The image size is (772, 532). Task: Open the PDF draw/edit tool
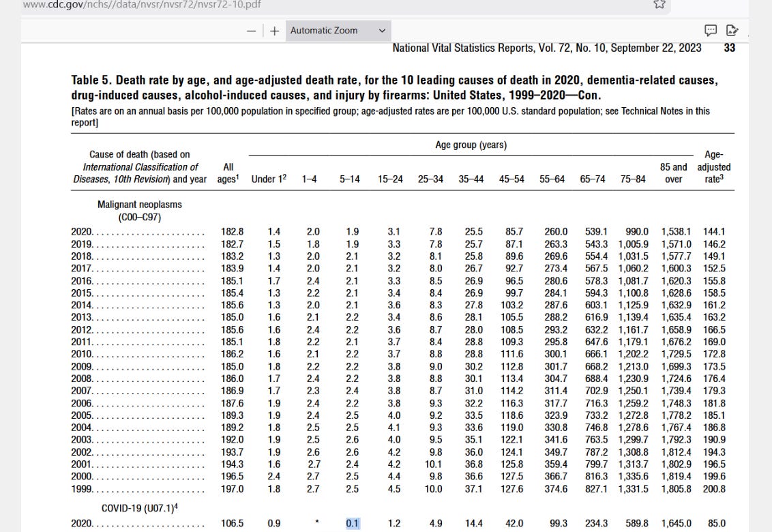[x=732, y=31]
